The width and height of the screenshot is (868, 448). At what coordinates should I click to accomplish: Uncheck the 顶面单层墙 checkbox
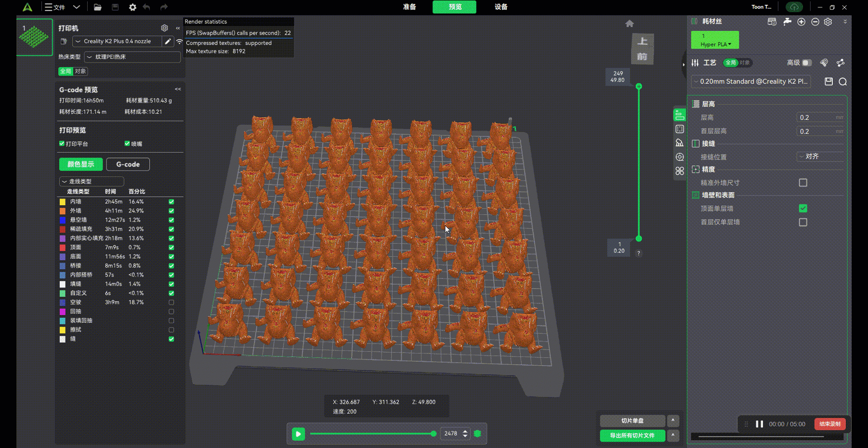802,208
